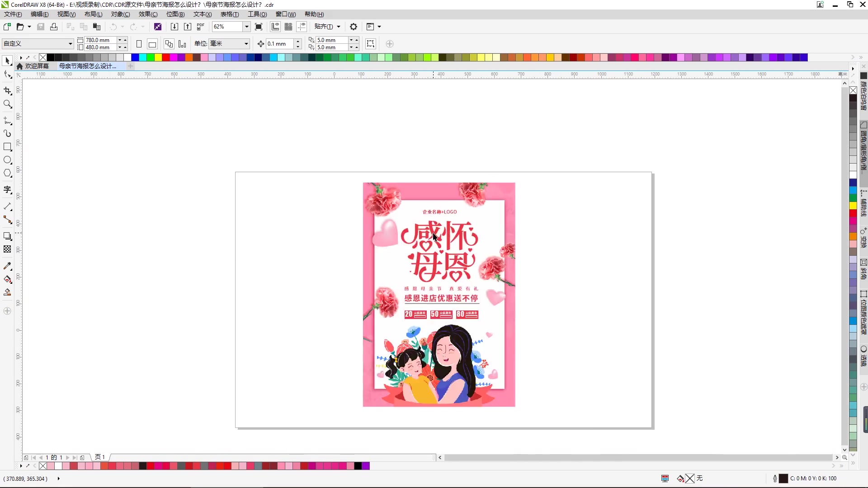Click the Paste clipboard icon

pos(97,27)
